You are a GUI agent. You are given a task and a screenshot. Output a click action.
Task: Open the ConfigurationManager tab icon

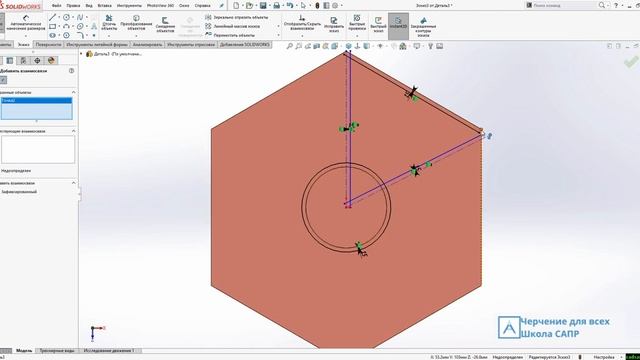click(23, 60)
